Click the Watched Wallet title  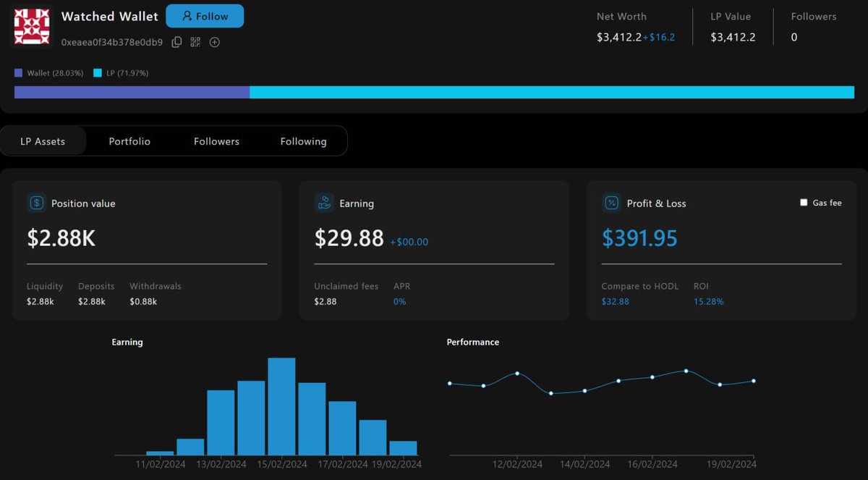[110, 16]
